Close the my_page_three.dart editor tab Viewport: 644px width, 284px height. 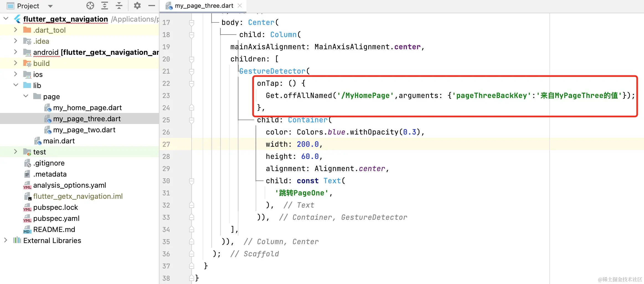[240, 6]
